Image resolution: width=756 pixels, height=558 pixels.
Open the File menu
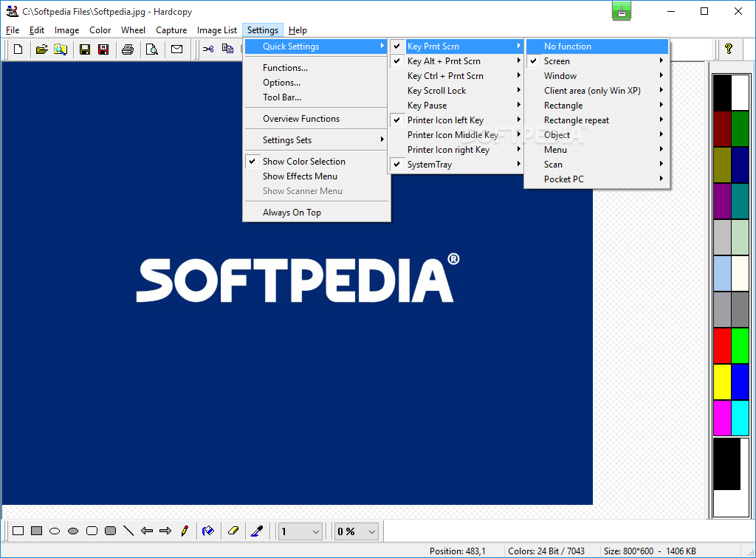coord(13,30)
